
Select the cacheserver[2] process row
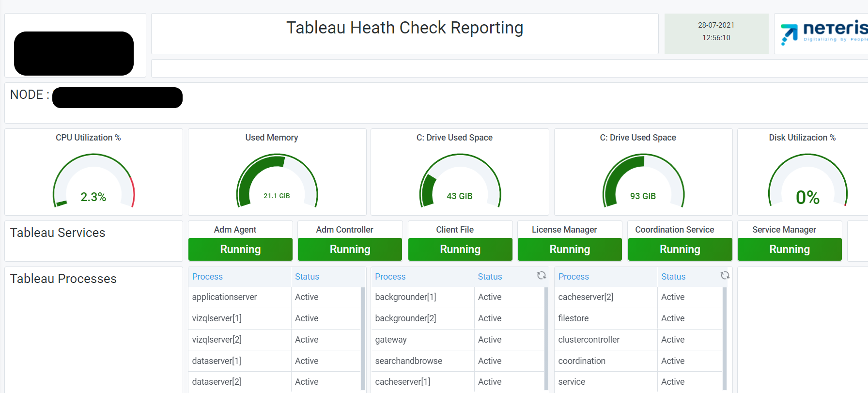(x=638, y=297)
